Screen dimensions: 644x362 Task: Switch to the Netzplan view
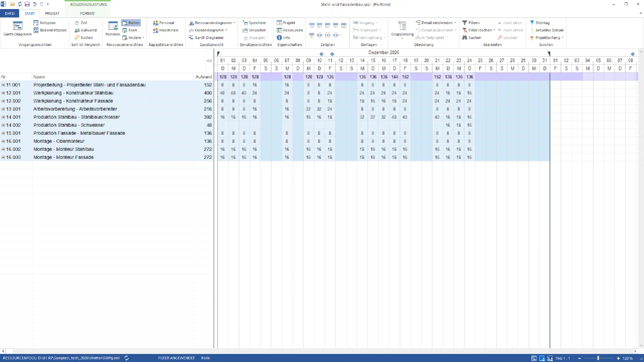(44, 23)
